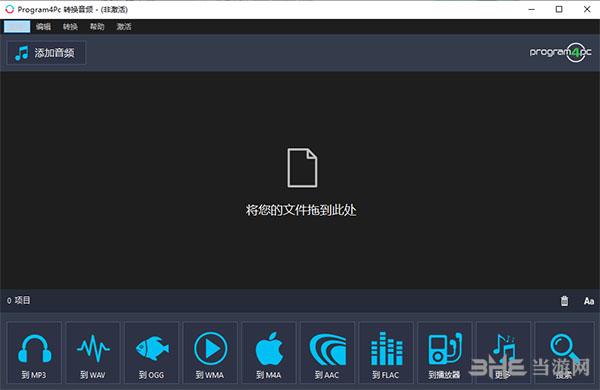Minimize the Program4Pc window
Image resolution: width=600 pixels, height=390 pixels.
coord(532,9)
